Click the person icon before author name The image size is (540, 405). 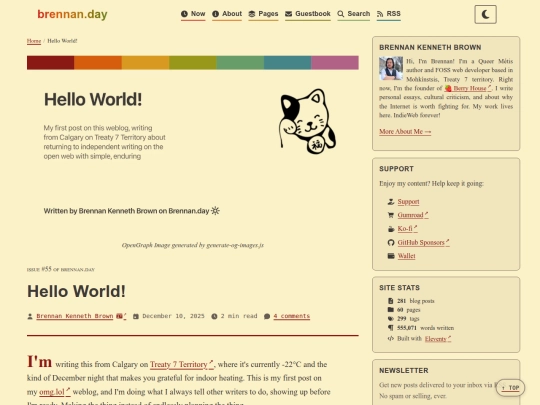click(30, 316)
